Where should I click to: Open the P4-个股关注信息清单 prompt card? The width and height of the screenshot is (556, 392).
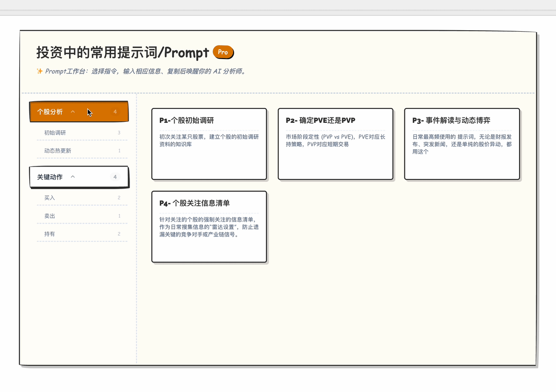click(x=209, y=226)
